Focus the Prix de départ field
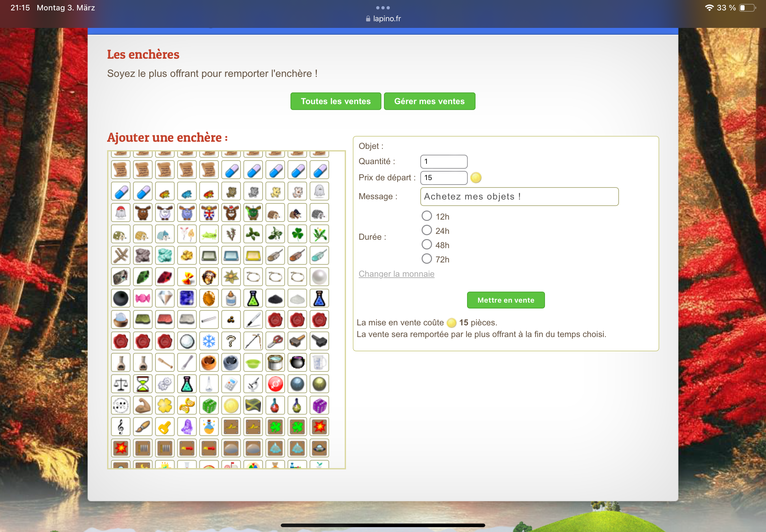The height and width of the screenshot is (532, 766). point(443,178)
